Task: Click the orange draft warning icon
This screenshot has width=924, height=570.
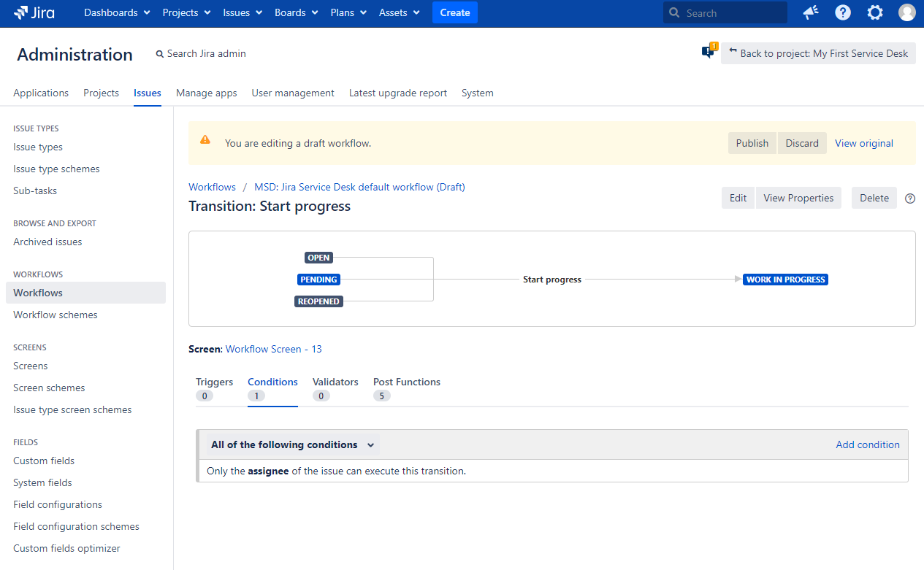Action: (x=205, y=140)
